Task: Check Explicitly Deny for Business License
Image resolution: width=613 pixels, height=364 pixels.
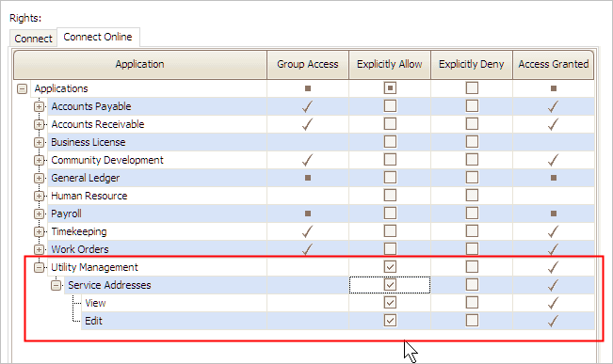Action: click(x=472, y=142)
